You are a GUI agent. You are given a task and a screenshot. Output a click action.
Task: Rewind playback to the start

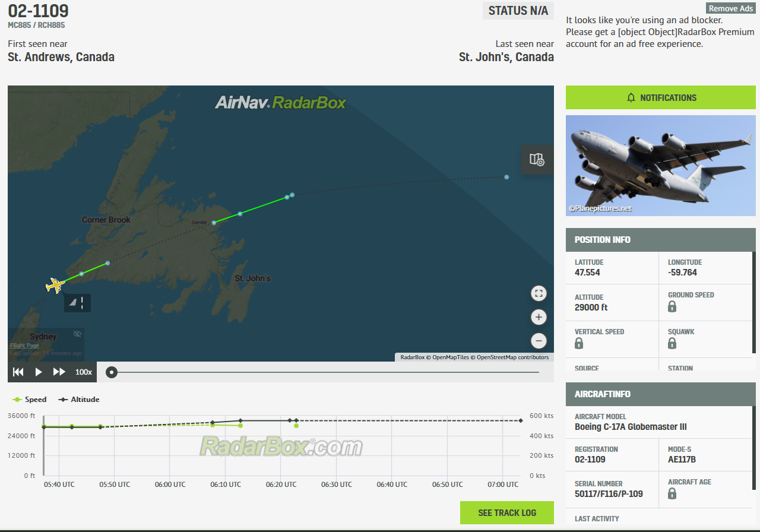click(18, 372)
